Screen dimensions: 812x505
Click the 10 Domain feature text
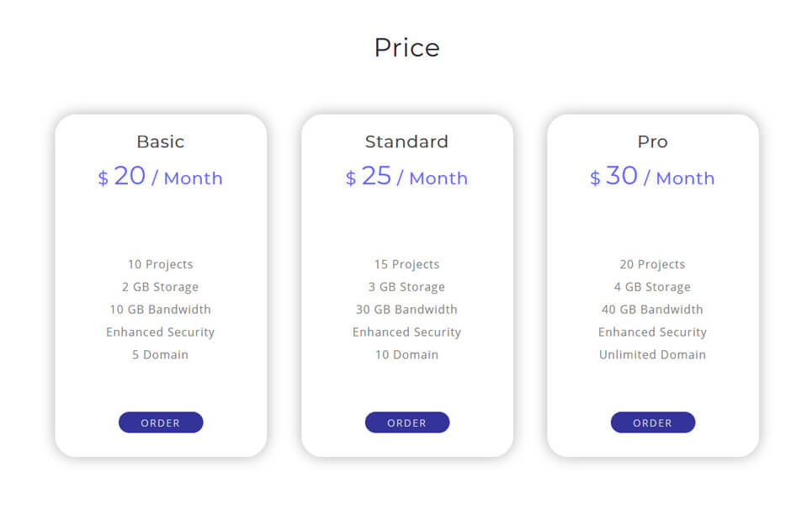pos(407,355)
